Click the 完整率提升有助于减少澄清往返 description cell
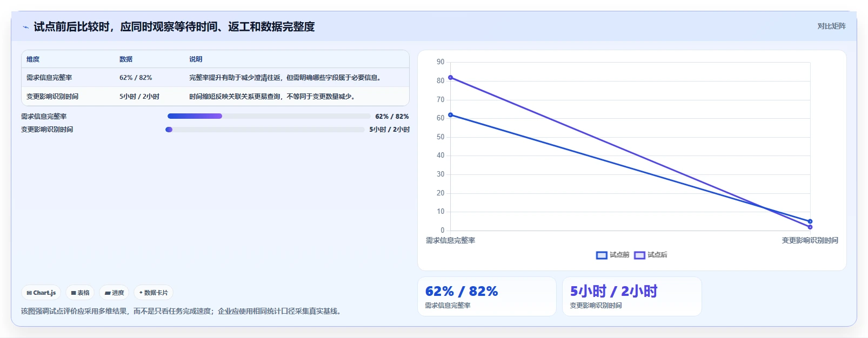868x338 pixels. 286,78
